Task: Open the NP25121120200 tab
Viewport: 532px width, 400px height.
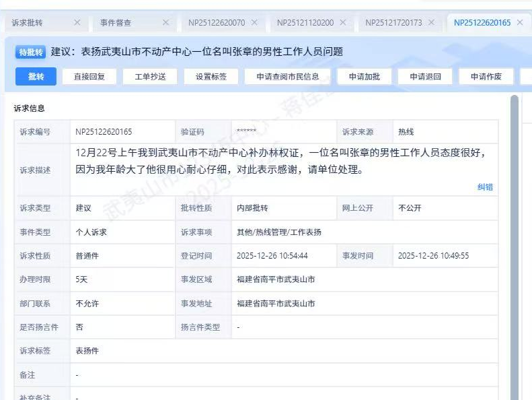Action: click(x=305, y=22)
